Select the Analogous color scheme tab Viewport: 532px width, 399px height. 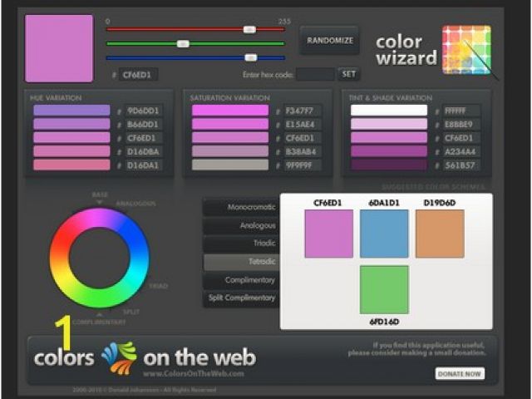tap(242, 225)
